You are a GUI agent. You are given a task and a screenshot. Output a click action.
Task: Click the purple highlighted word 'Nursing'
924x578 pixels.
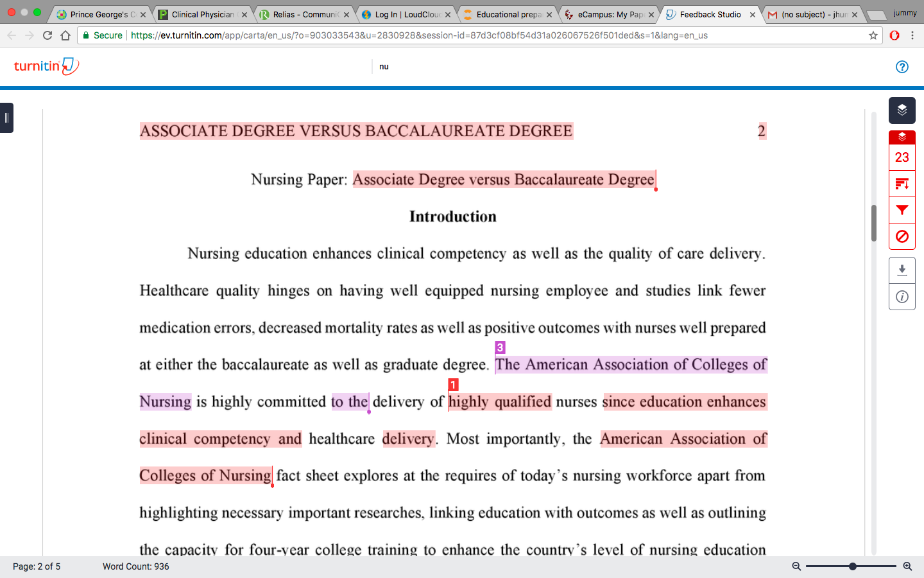pyautogui.click(x=166, y=402)
